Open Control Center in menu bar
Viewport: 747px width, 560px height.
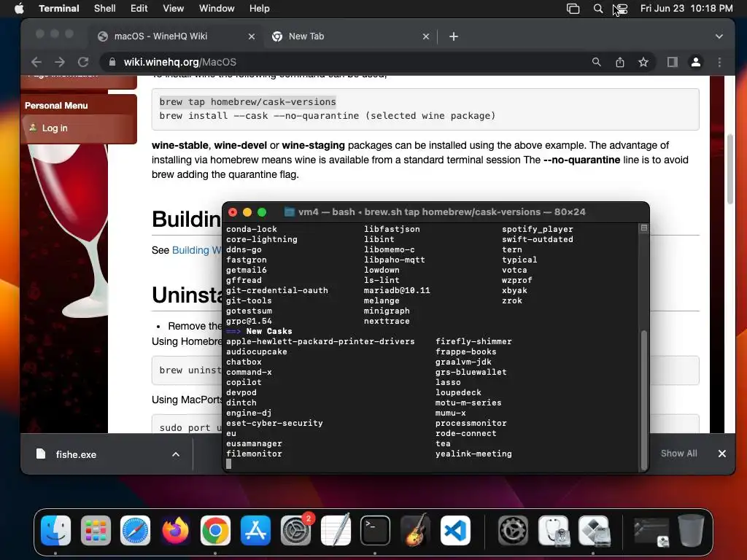[622, 9]
